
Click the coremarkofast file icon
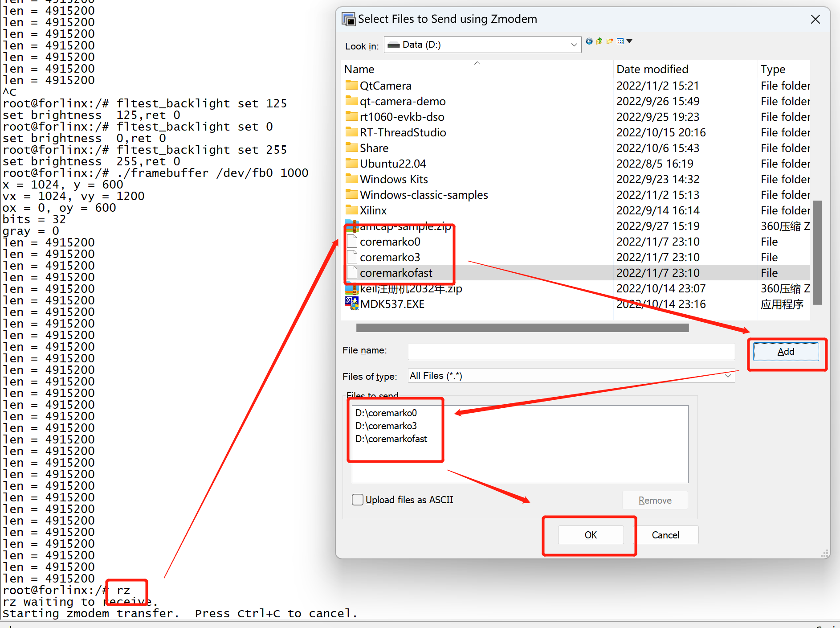click(352, 272)
